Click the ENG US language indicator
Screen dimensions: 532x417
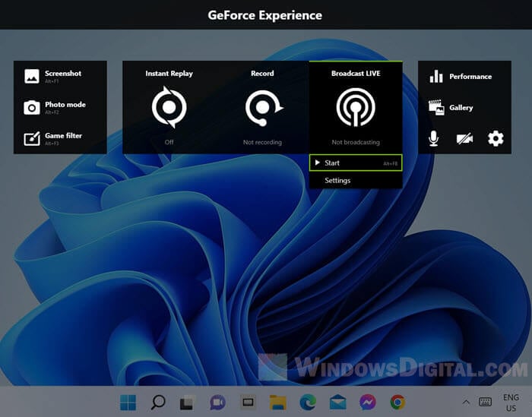(511, 403)
